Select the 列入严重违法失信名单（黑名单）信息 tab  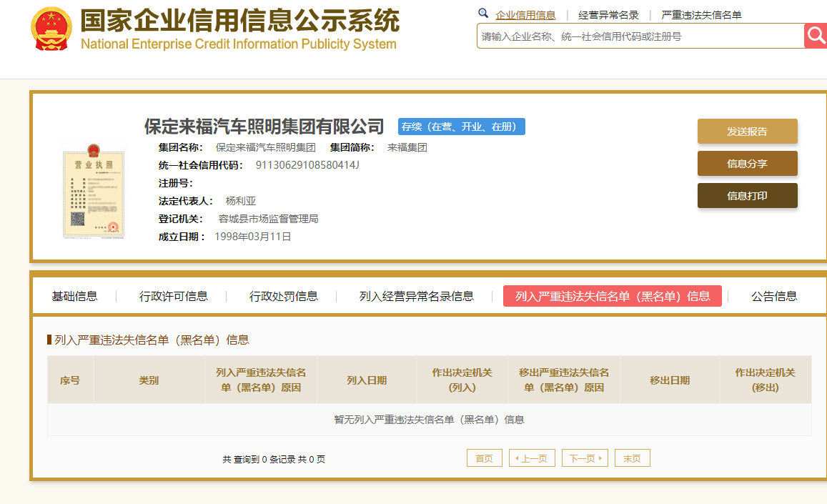click(613, 296)
